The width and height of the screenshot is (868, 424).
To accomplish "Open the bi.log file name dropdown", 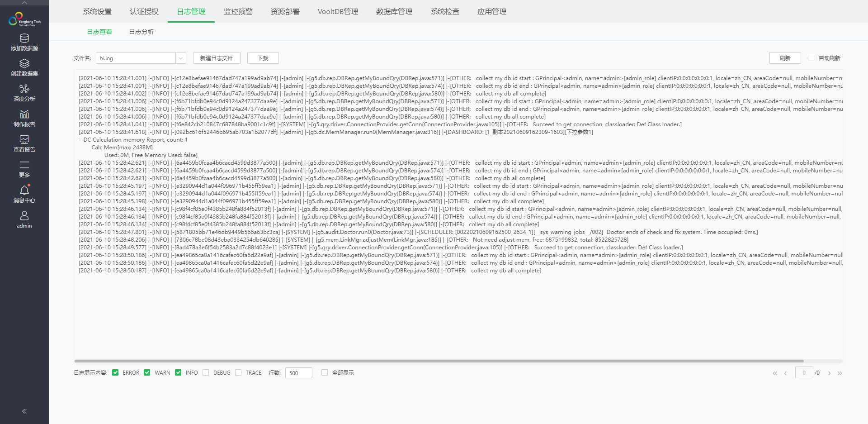I will pos(180,58).
